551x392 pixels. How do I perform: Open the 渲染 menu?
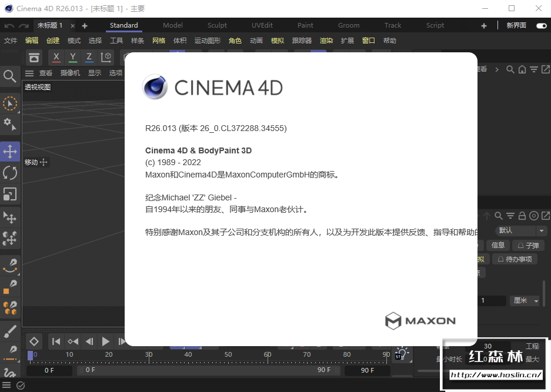326,41
